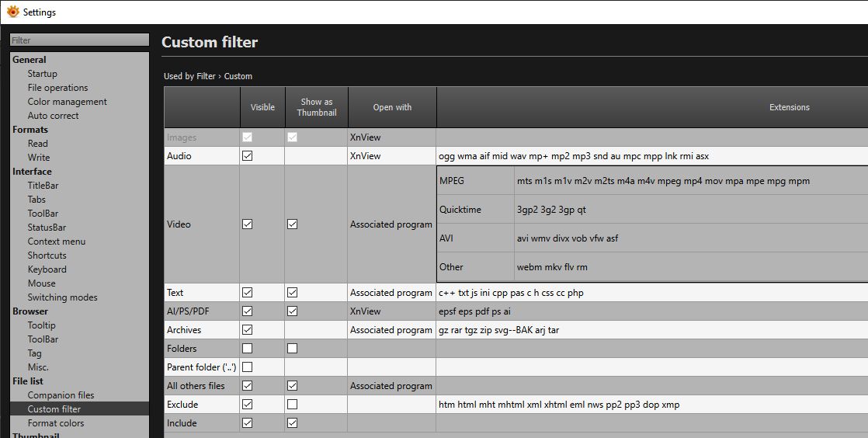The width and height of the screenshot is (868, 438).
Task: Uncheck Text row Show as Thumbnail
Action: (292, 292)
